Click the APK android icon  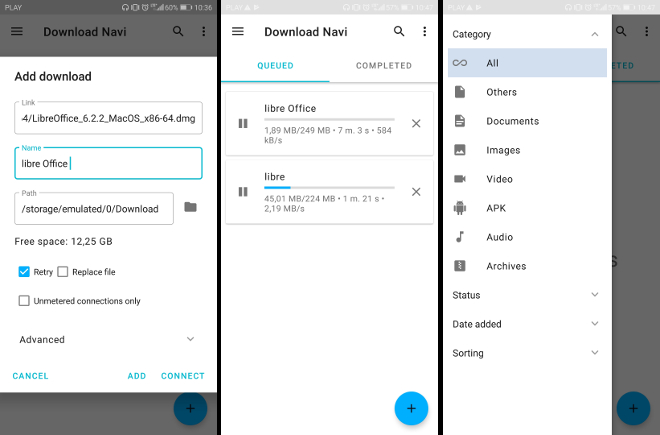click(x=460, y=208)
